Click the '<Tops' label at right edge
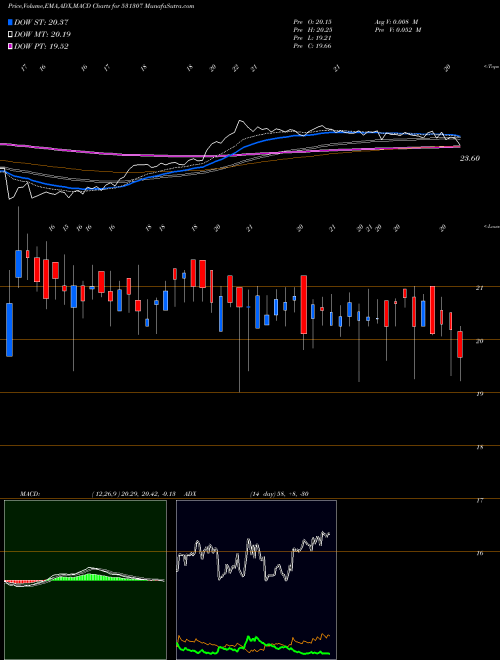 (491, 67)
